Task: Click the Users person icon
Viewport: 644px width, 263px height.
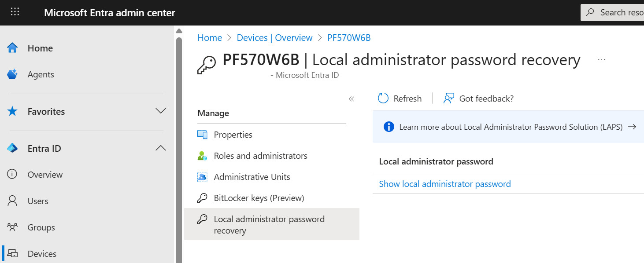Action: 12,201
